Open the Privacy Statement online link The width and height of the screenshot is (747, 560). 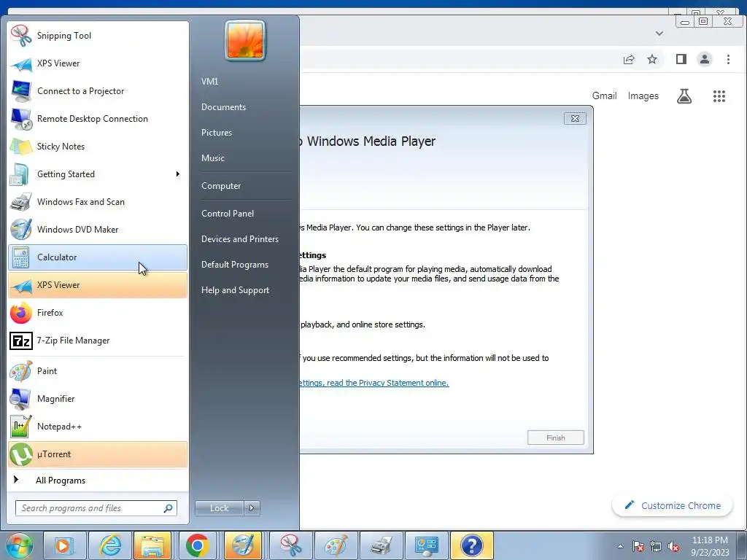pyautogui.click(x=374, y=383)
